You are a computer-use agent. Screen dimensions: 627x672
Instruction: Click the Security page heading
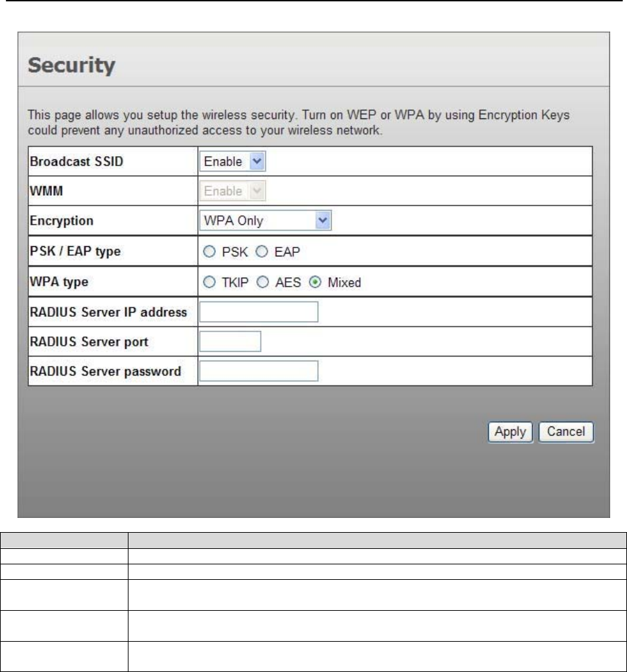click(71, 67)
